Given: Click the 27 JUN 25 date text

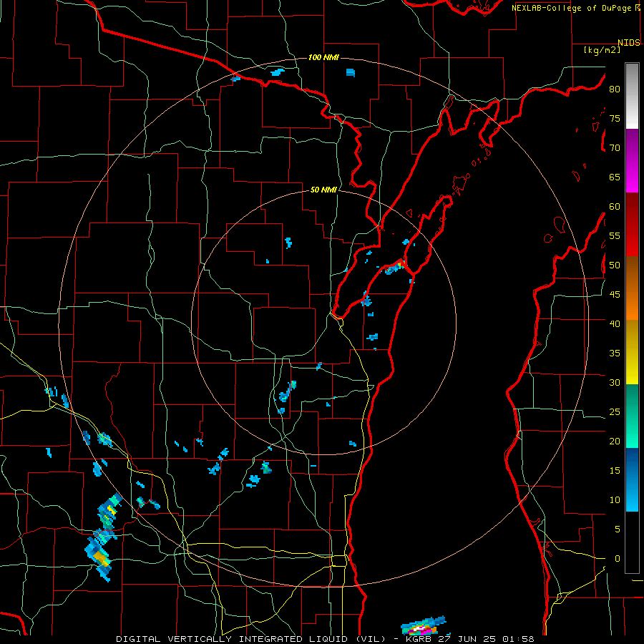Looking at the screenshot, I should (x=468, y=639).
